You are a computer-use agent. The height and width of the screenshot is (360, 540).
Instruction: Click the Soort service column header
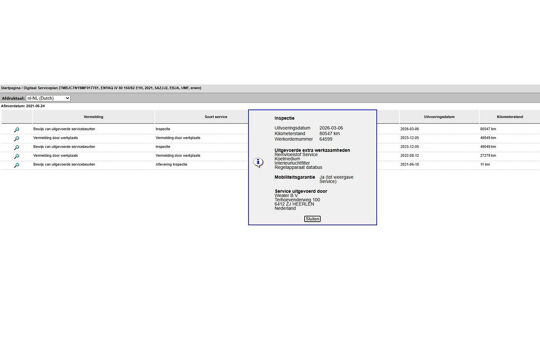click(216, 117)
